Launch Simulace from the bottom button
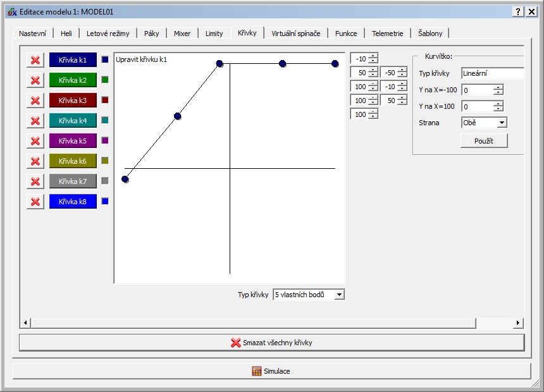The width and height of the screenshot is (544, 392). coord(271,371)
